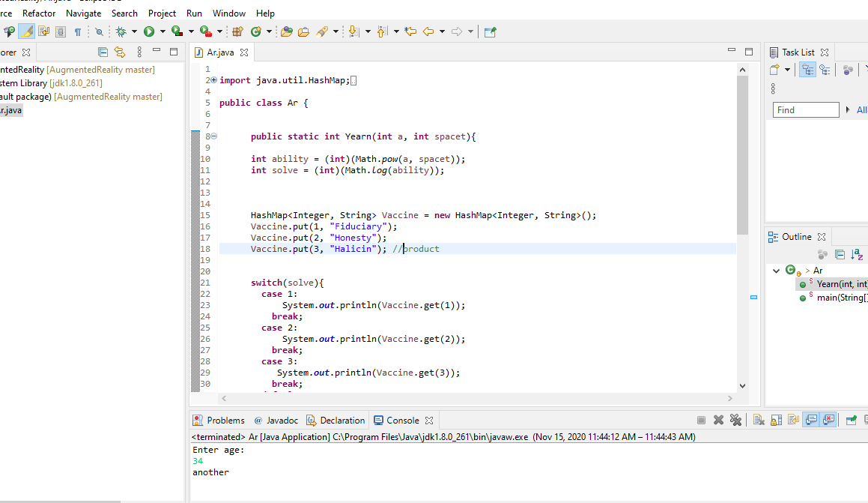Screen dimensions: 868x503
Task: Toggle Categorized view in Task List
Action: tap(807, 70)
